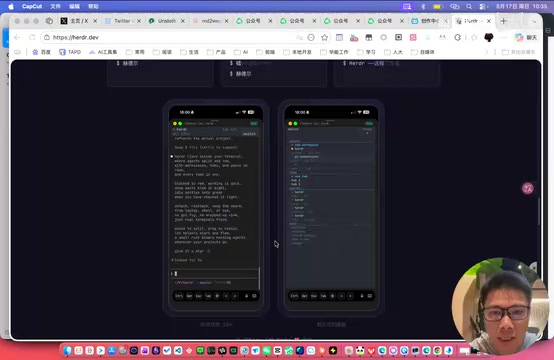Viewport: 554px width, 360px height.
Task: Expand the 本地开发 bookmarks folder
Action: (297, 52)
